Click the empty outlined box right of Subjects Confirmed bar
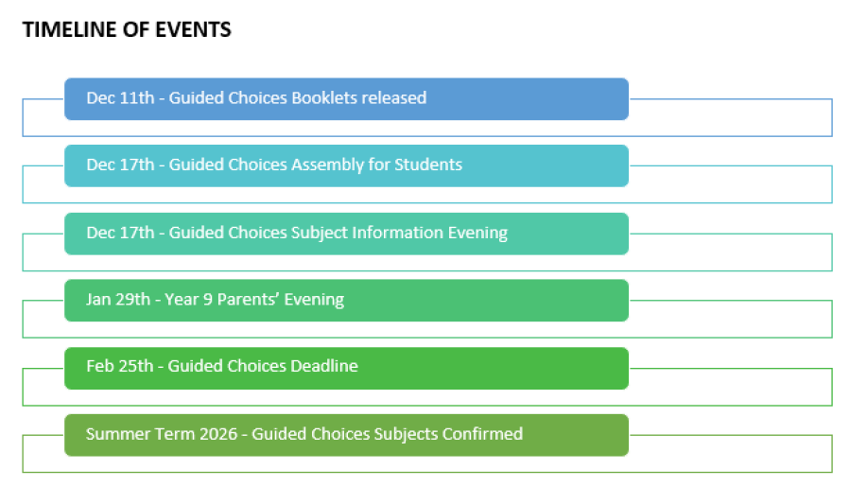This screenshot has width=867, height=504. (730, 454)
